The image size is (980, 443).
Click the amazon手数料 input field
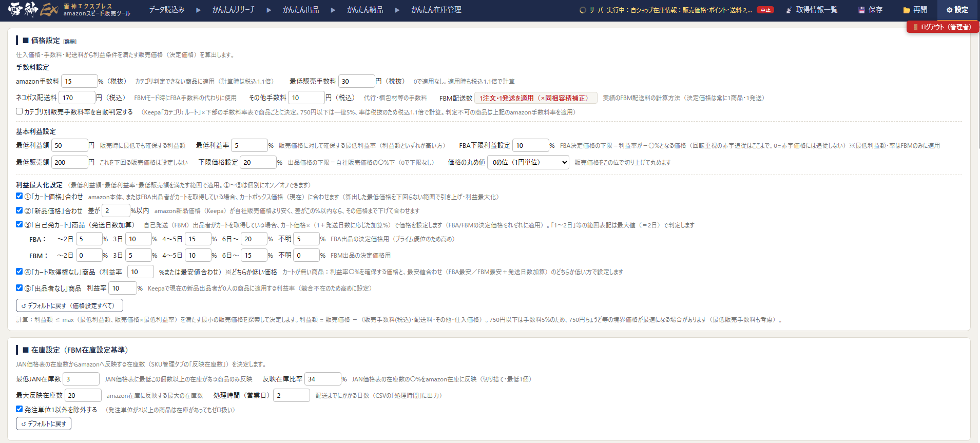point(79,81)
